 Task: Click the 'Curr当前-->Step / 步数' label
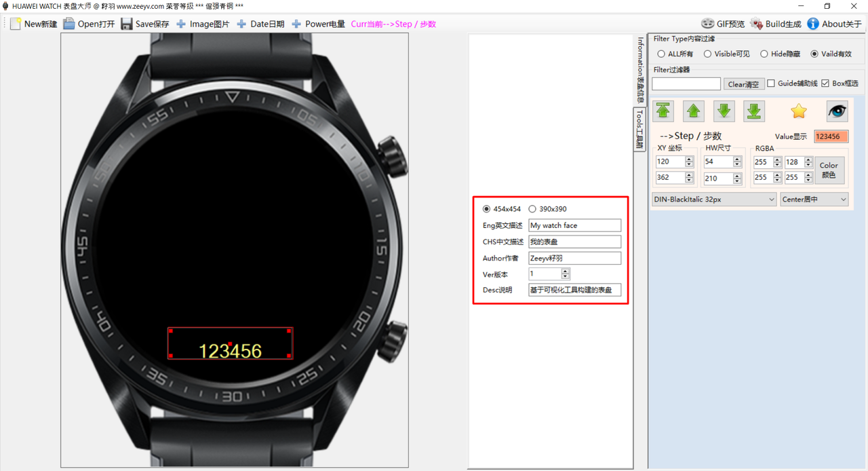pyautogui.click(x=393, y=24)
